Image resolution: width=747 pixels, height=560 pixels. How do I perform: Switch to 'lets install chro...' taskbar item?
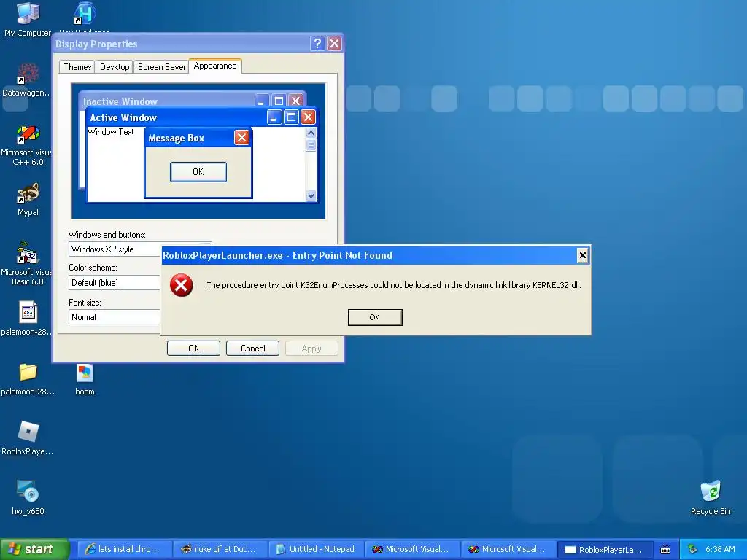[x=124, y=549]
